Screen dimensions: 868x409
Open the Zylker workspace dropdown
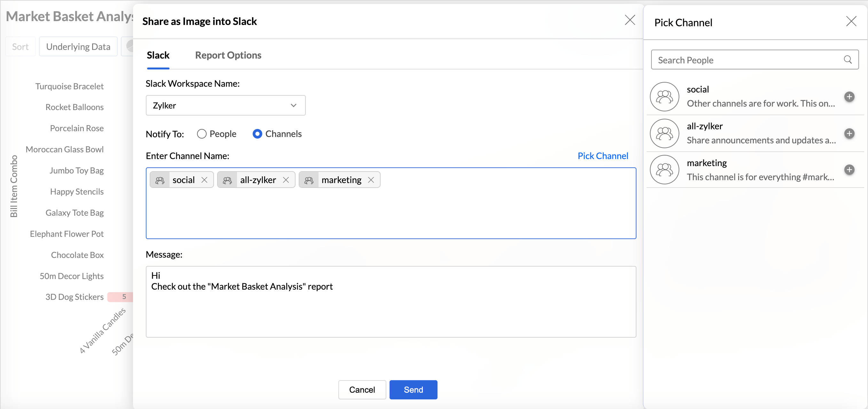225,105
